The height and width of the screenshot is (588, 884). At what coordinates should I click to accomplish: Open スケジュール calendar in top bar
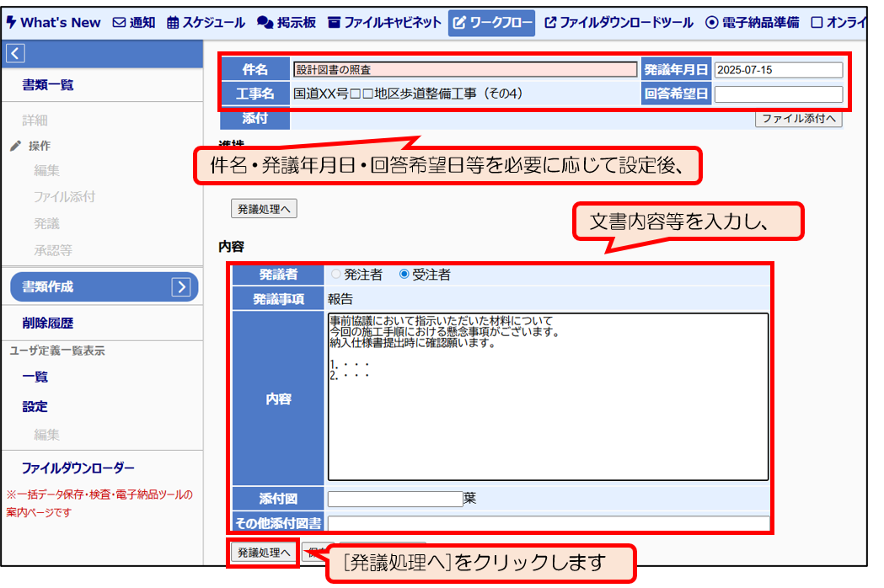click(206, 23)
